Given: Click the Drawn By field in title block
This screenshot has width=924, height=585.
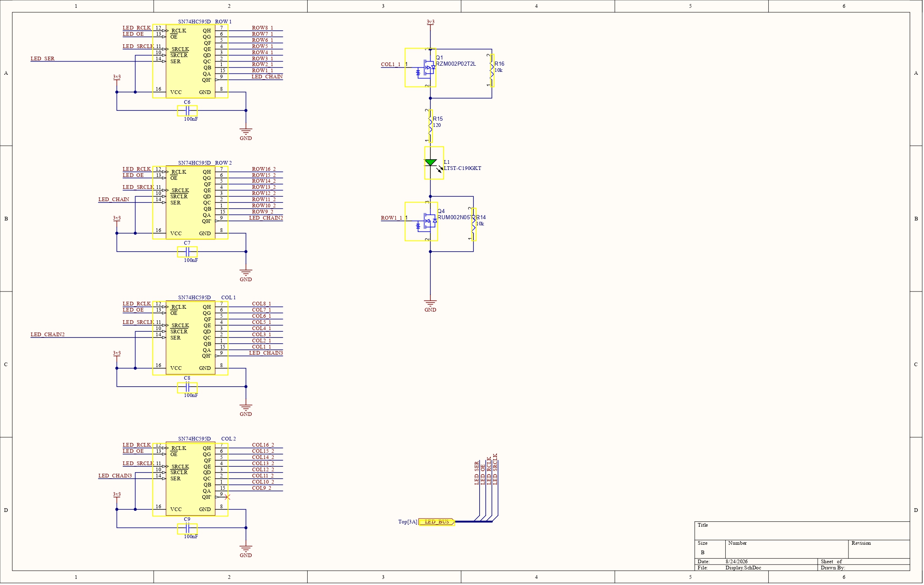Looking at the screenshot, I should [x=863, y=568].
